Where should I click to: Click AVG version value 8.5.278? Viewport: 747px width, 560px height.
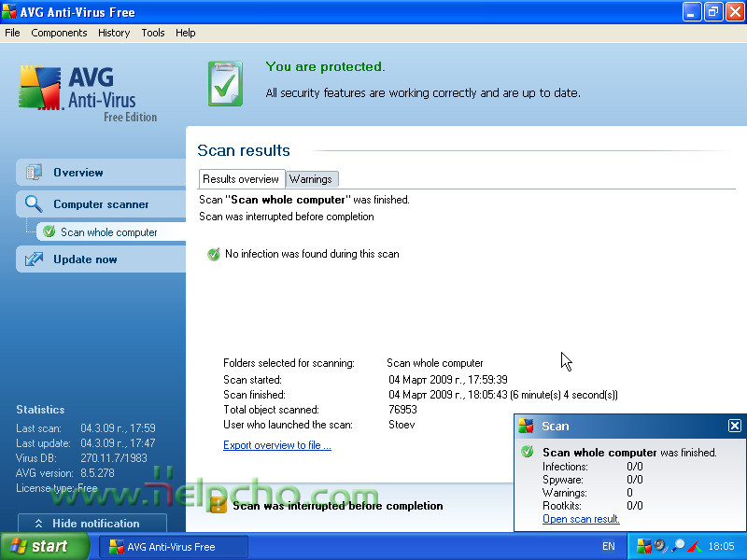97,473
